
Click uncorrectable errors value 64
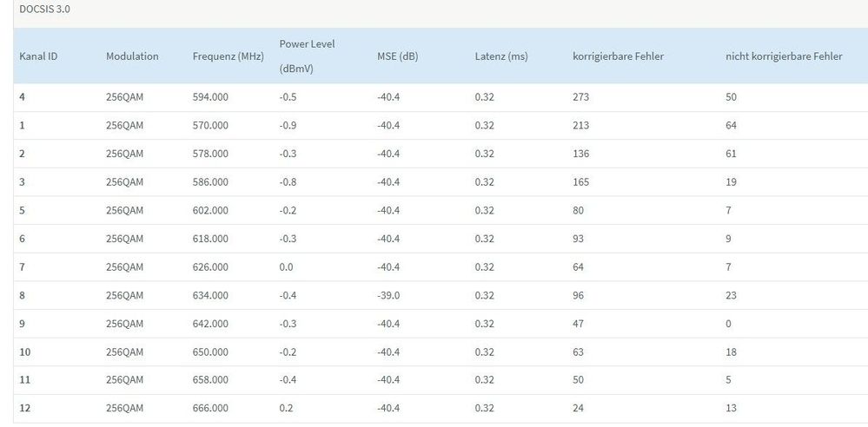pos(731,126)
